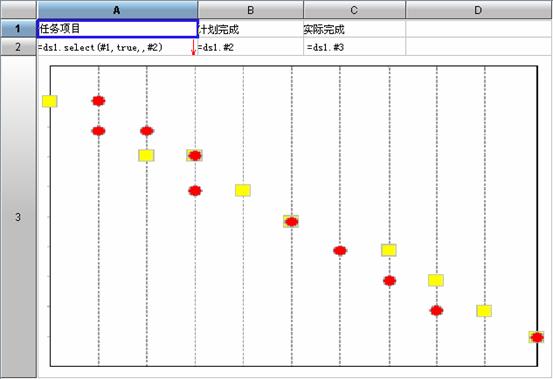Click column header B
The image size is (553, 379).
250,10
